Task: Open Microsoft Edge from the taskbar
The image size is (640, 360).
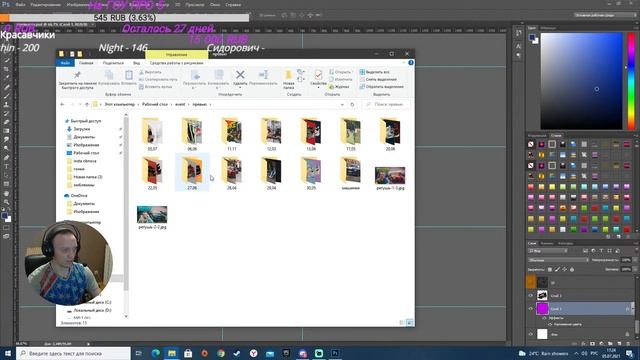Action: [x=156, y=353]
